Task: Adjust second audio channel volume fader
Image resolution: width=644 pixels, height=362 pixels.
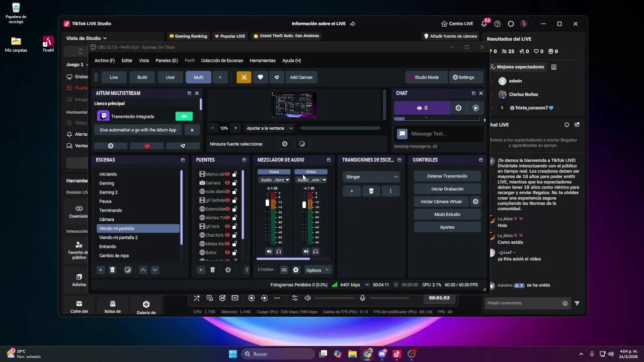Action: click(x=304, y=205)
